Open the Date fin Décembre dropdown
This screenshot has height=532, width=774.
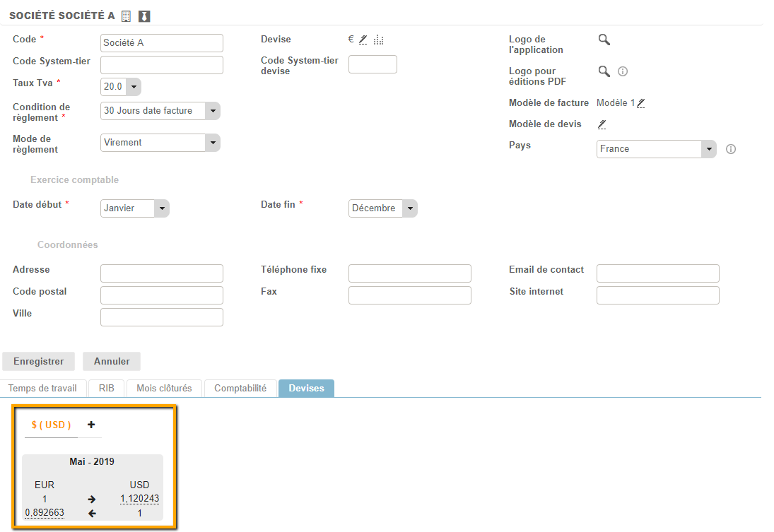(409, 208)
